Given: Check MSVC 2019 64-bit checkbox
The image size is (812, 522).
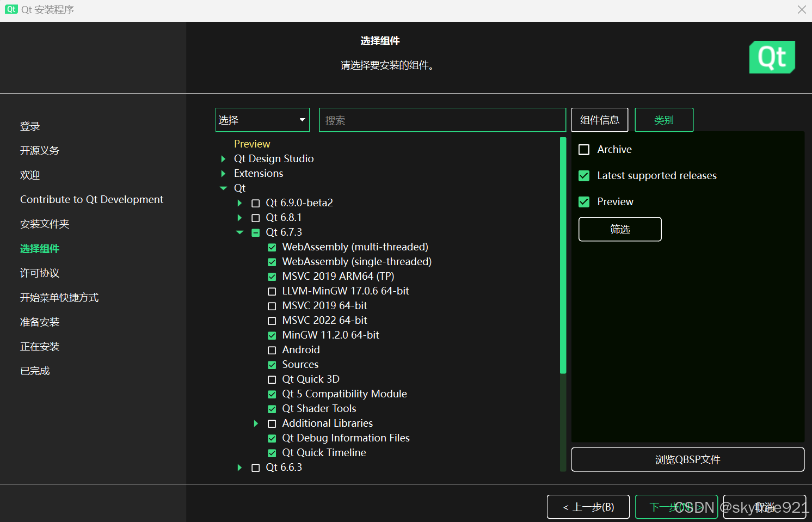Looking at the screenshot, I should coord(272,306).
